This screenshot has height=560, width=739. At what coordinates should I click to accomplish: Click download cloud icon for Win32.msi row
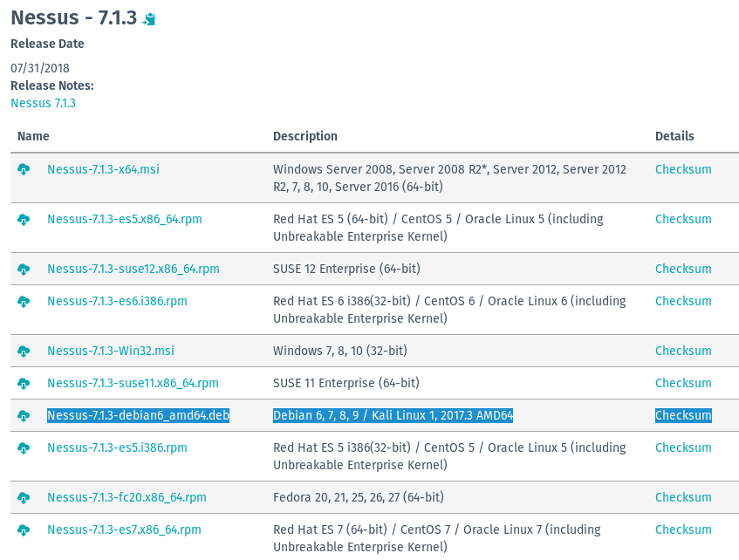[x=24, y=351]
